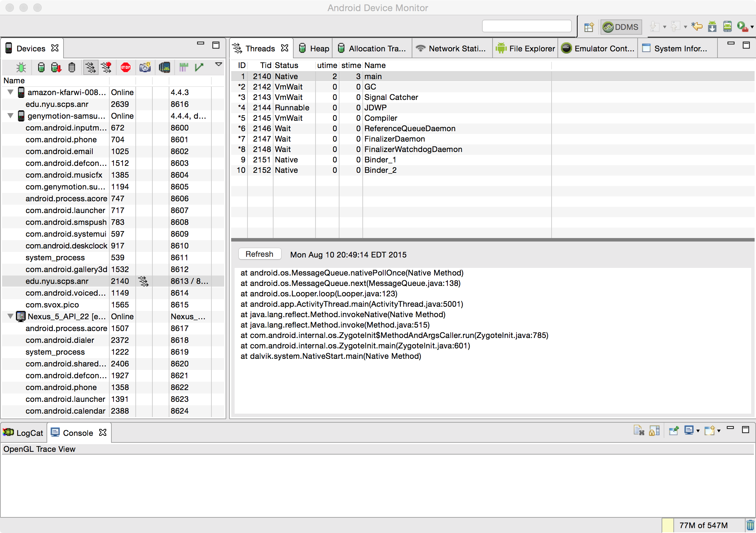This screenshot has width=756, height=533.
Task: Click the Start Method Profiling icon
Action: [x=106, y=67]
